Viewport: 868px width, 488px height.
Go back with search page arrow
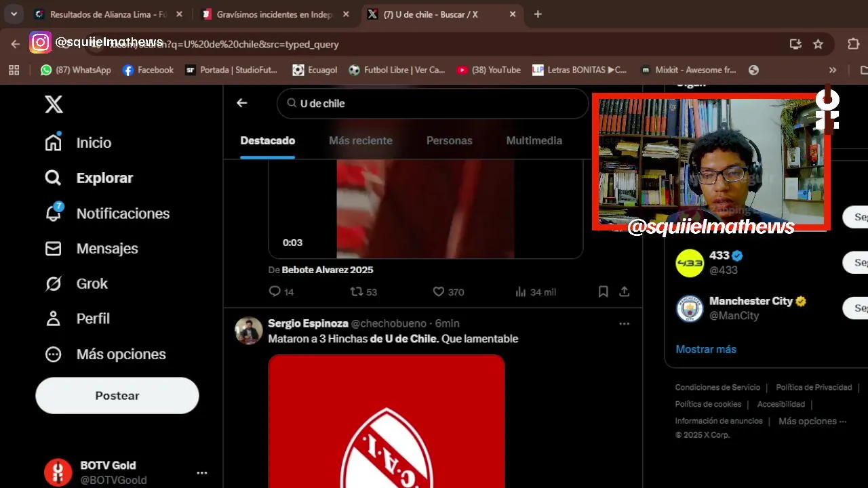[242, 103]
